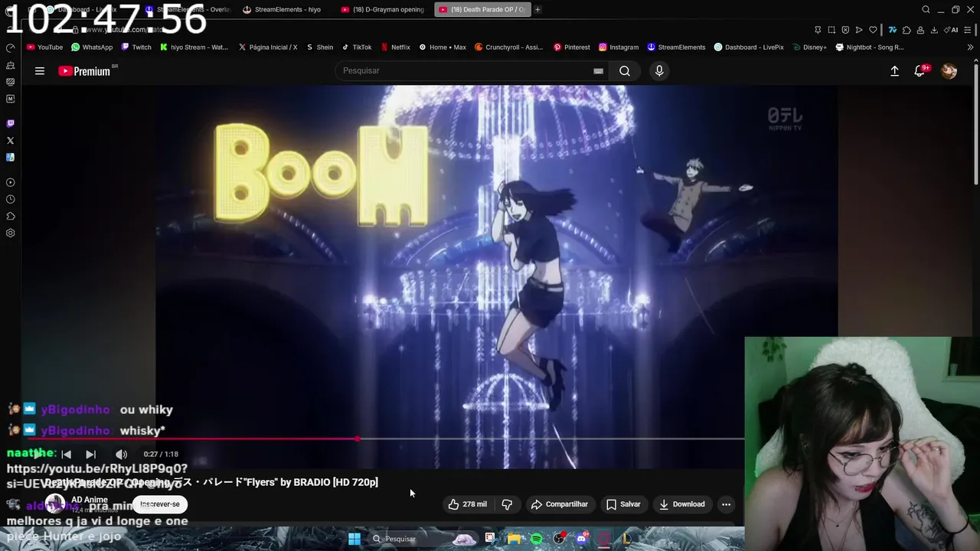Open browser downloads icon

point(934,30)
